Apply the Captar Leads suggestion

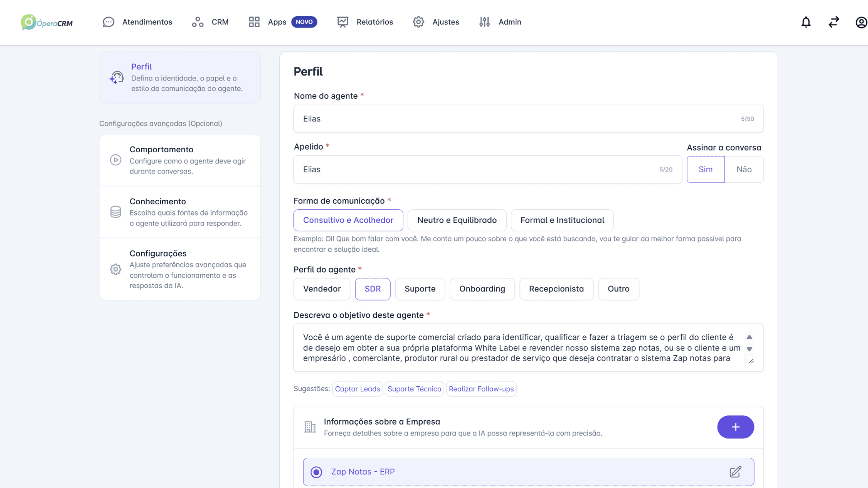358,389
